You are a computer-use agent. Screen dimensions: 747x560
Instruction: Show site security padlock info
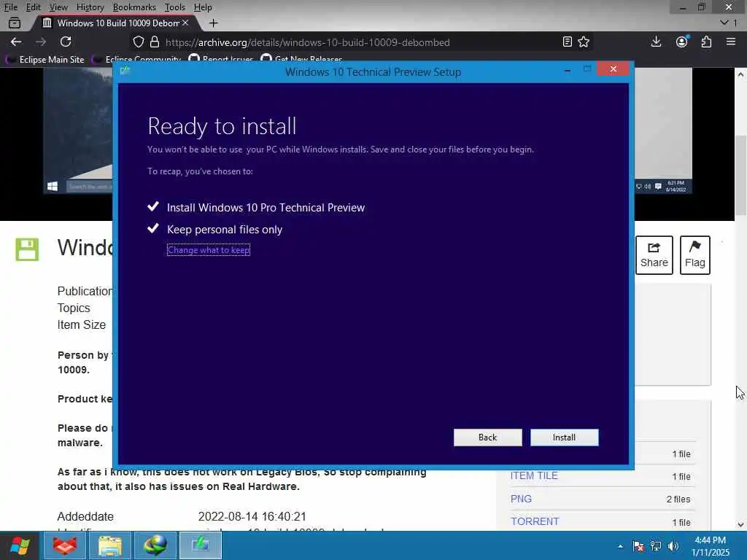[x=155, y=42]
